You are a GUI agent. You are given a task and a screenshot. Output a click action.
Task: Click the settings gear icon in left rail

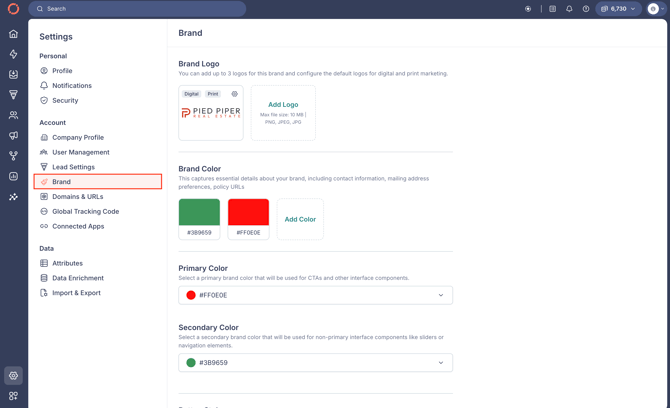click(x=13, y=376)
